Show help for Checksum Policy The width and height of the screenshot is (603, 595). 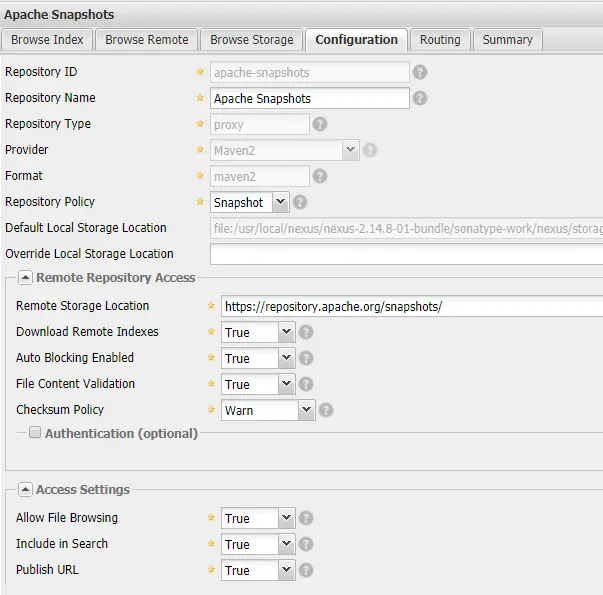[326, 410]
